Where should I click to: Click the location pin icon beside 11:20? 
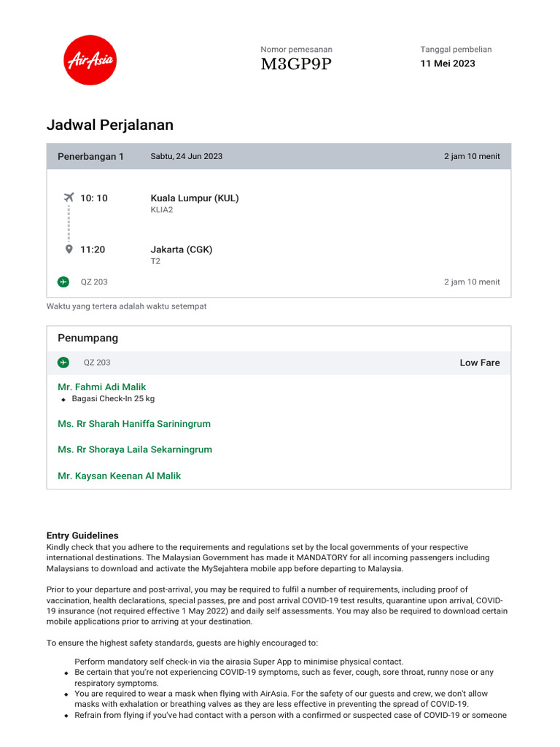click(69, 249)
